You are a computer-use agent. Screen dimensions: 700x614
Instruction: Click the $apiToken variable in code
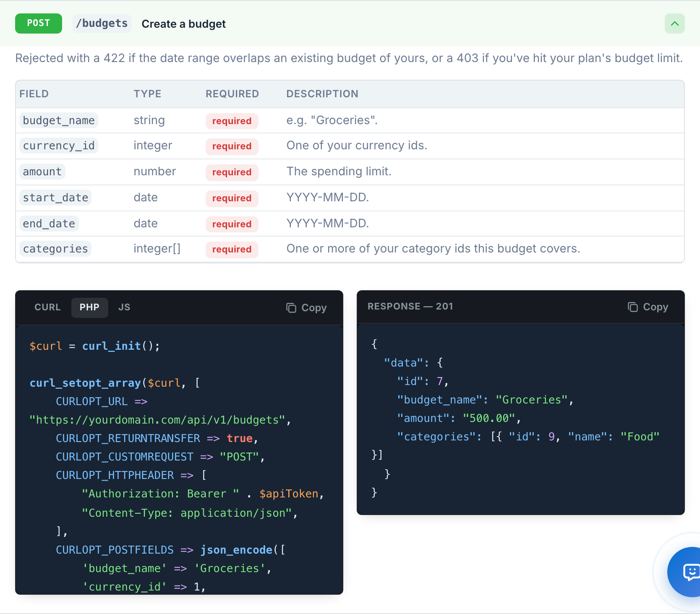tap(289, 494)
